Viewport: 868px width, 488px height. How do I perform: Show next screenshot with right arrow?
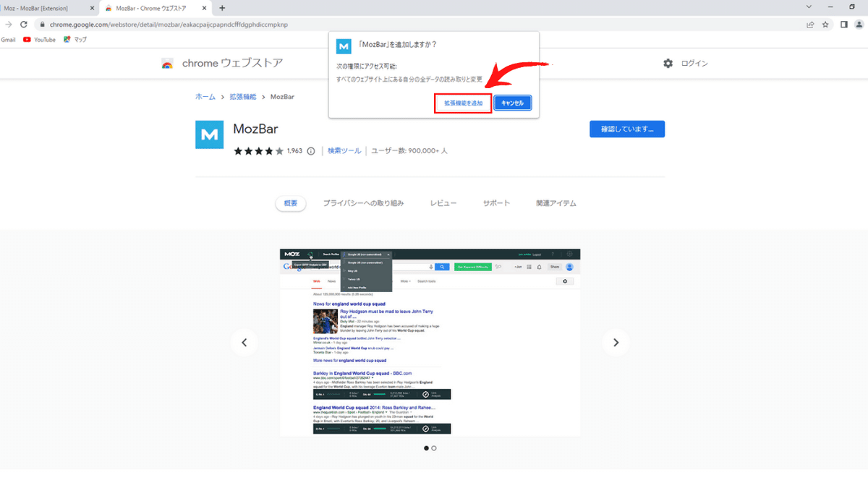tap(616, 343)
